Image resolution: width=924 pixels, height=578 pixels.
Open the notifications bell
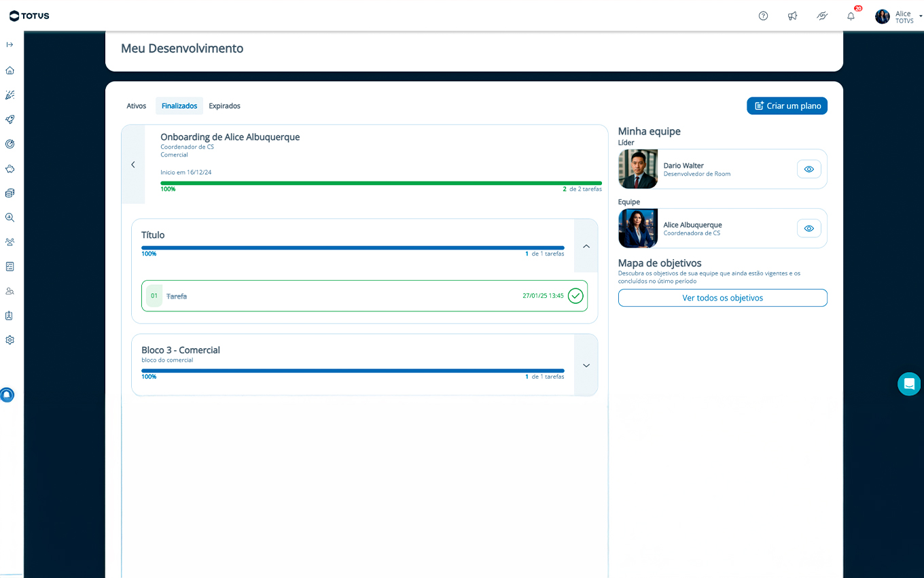tap(851, 16)
